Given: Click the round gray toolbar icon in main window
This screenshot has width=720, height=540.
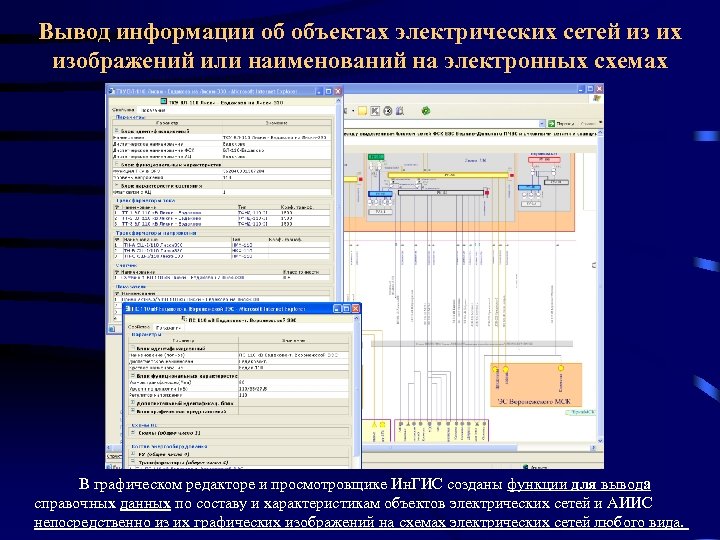Looking at the screenshot, I should pos(388,111).
